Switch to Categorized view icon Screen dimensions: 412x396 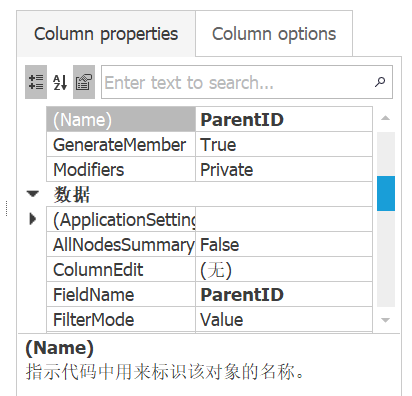[36, 82]
